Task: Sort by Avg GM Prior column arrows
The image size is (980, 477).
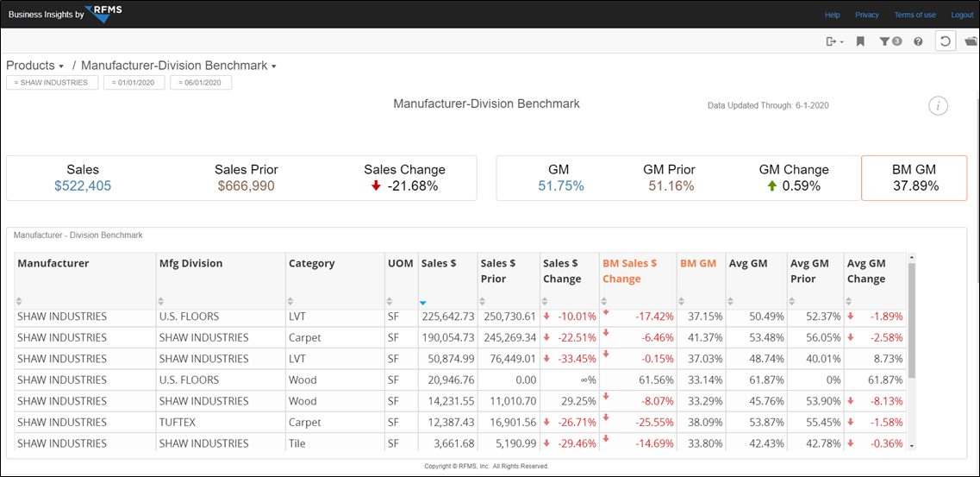Action: coord(793,301)
